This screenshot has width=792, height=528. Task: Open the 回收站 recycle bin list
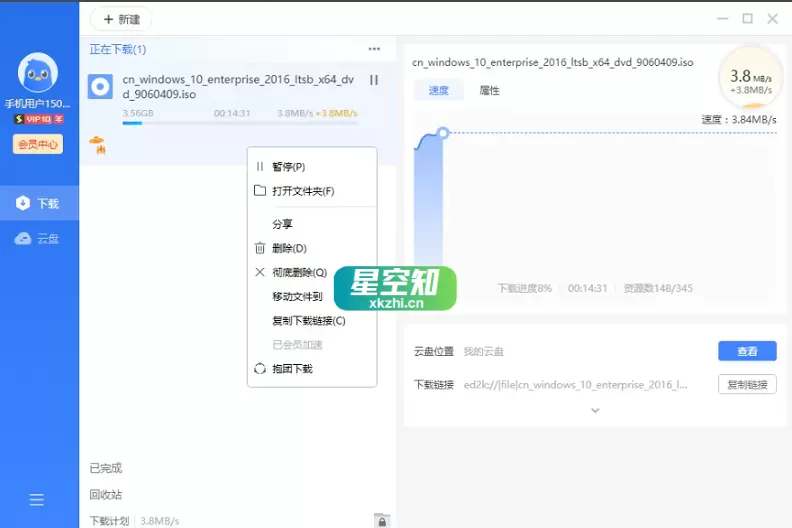(x=106, y=495)
